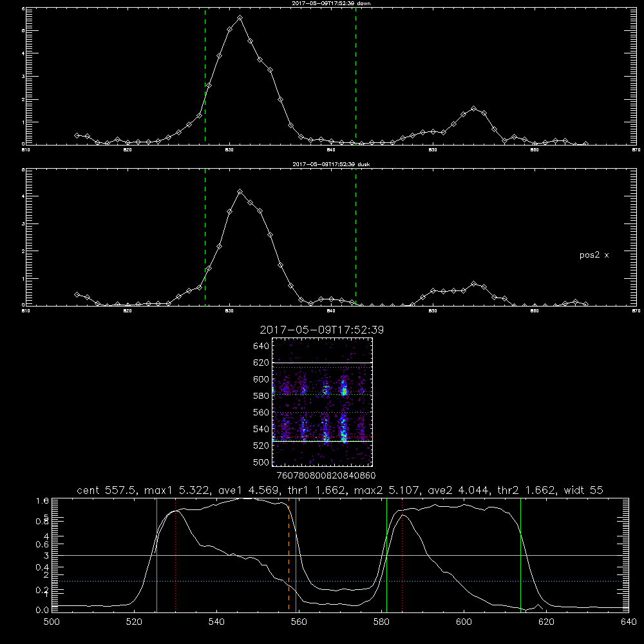
Task: Click the blue dotted horizontal threshold line in bottom plot
Action: click(x=340, y=581)
